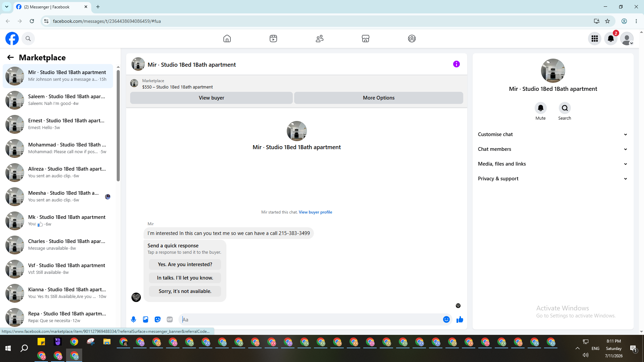Image resolution: width=644 pixels, height=362 pixels.
Task: Send quick reply 'Sorry, it's not available.'
Action: (185, 291)
